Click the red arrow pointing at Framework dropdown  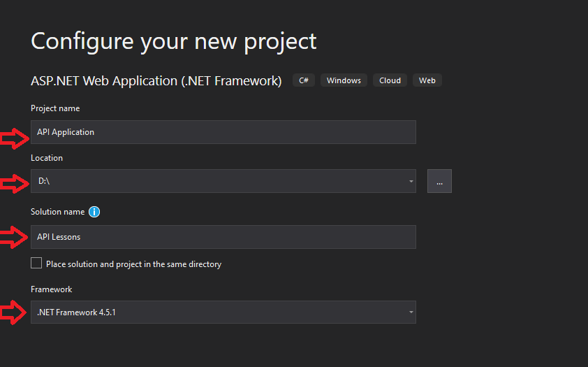coord(13,312)
